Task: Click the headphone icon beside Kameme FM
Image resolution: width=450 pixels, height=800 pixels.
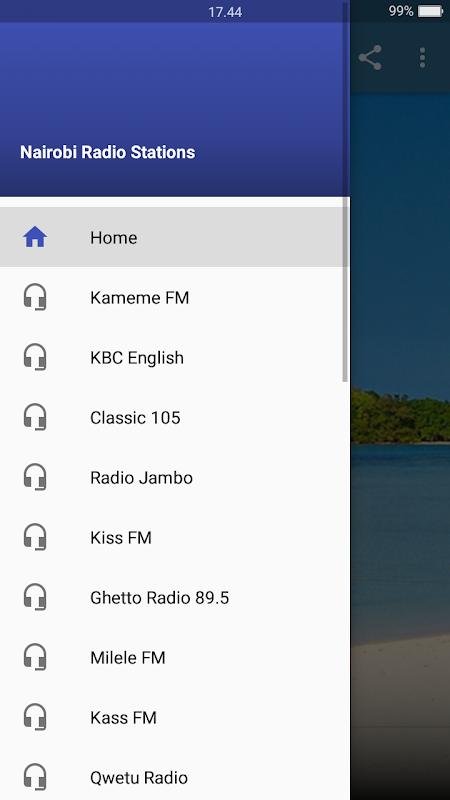Action: point(35,297)
